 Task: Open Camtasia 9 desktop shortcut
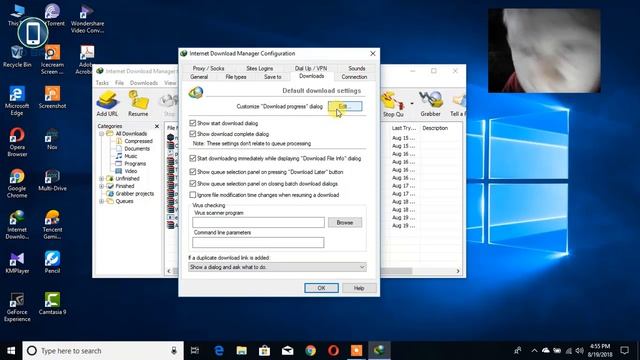point(52,303)
